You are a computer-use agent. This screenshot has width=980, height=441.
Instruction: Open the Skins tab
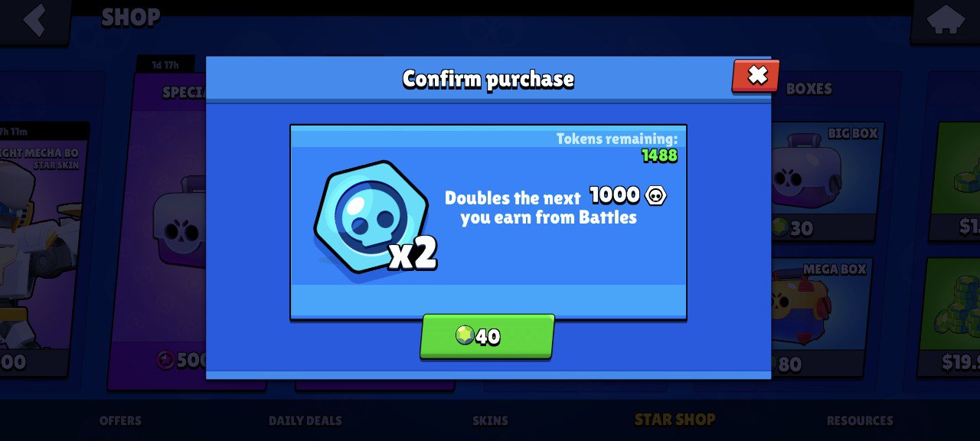coord(490,420)
